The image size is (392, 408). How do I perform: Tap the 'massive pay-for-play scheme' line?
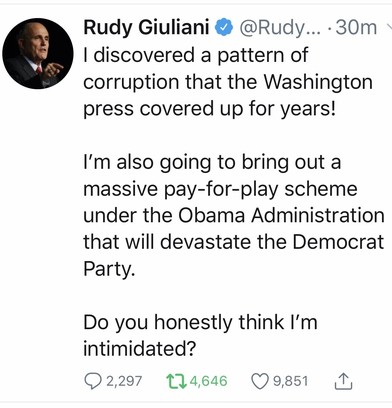[220, 189]
